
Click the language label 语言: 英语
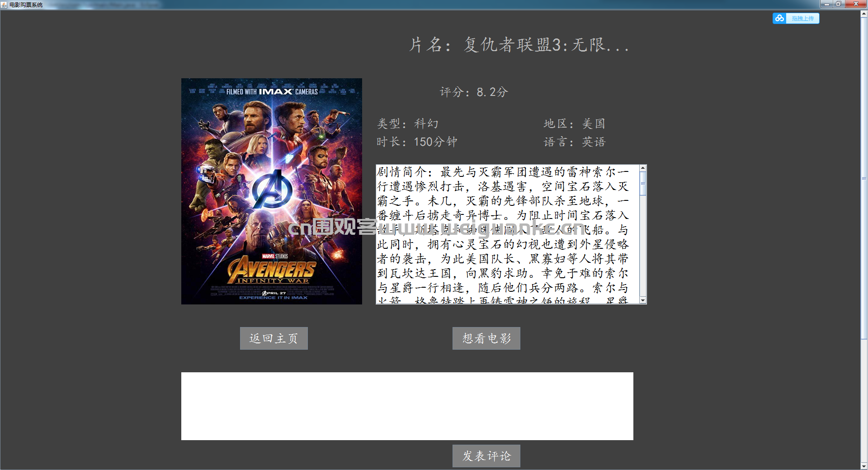coord(574,142)
